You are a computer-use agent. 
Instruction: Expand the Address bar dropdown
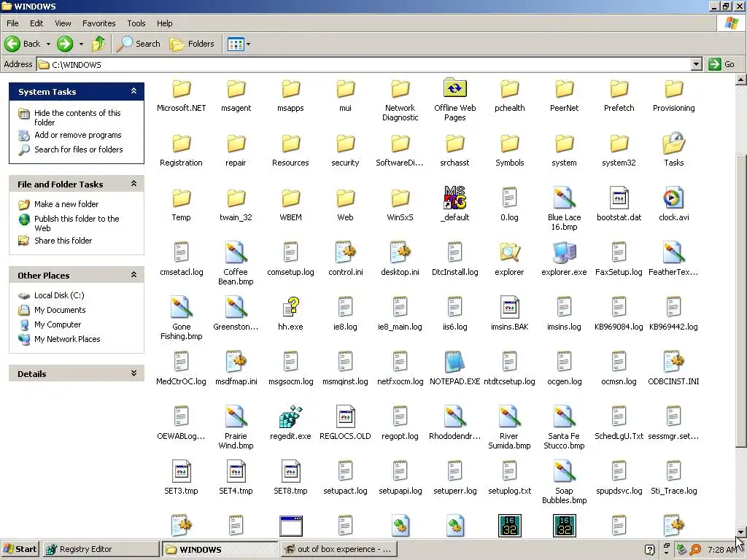pyautogui.click(x=697, y=64)
